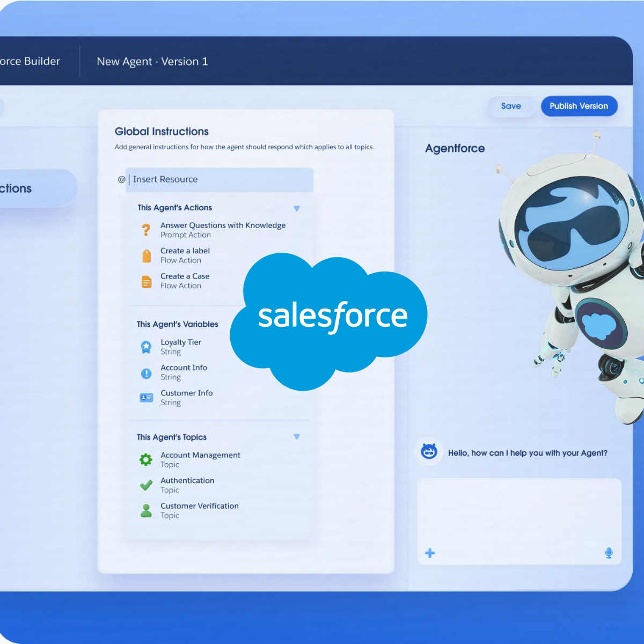
Task: Click the Answer Questions question mark icon
Action: point(146,230)
